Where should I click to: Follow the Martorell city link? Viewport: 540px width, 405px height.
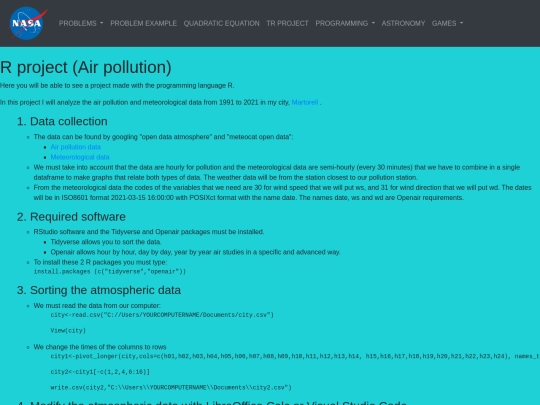click(x=305, y=102)
